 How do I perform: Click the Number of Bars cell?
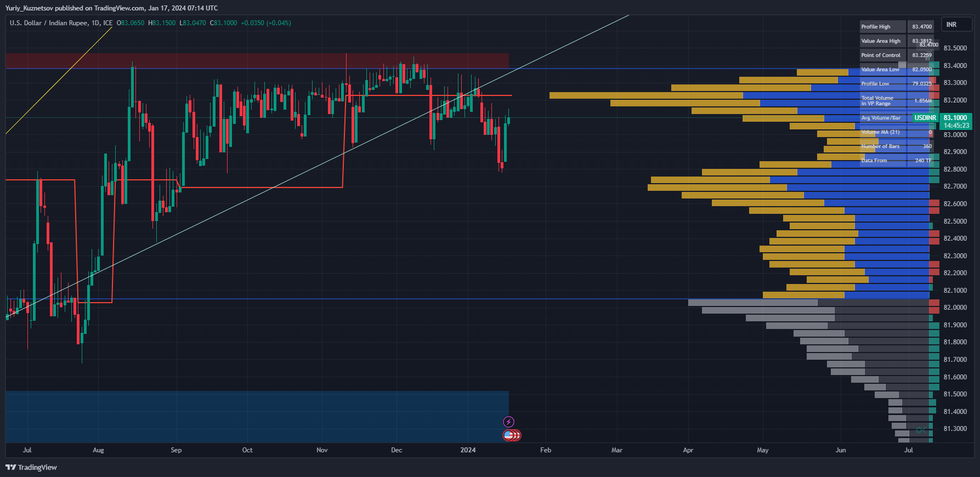[883, 146]
